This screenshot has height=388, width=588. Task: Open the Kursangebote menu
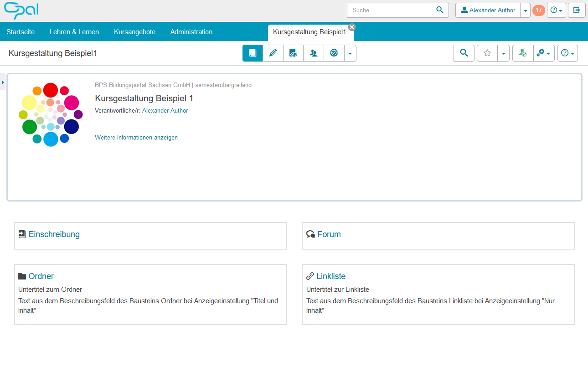pos(134,31)
